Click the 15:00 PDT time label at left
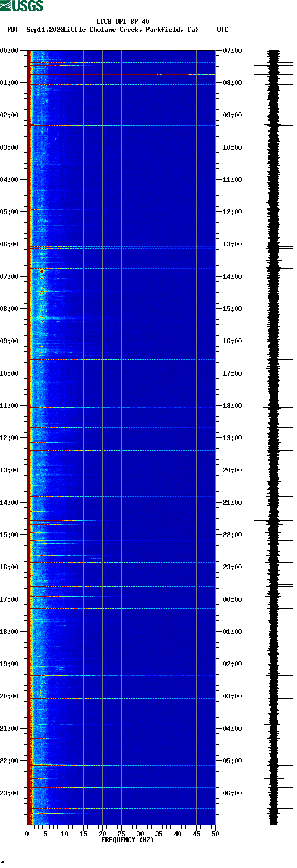 (9, 535)
